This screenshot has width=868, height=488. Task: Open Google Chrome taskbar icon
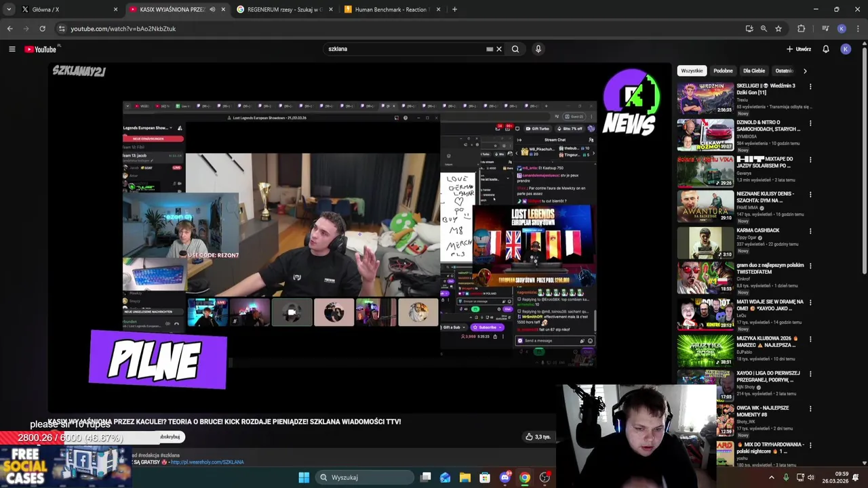525,477
